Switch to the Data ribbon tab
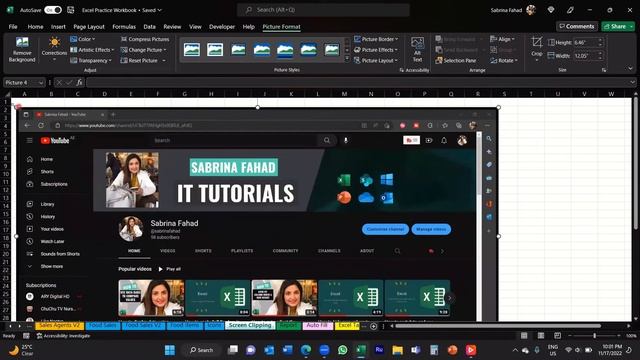The image size is (640, 360). 149,27
